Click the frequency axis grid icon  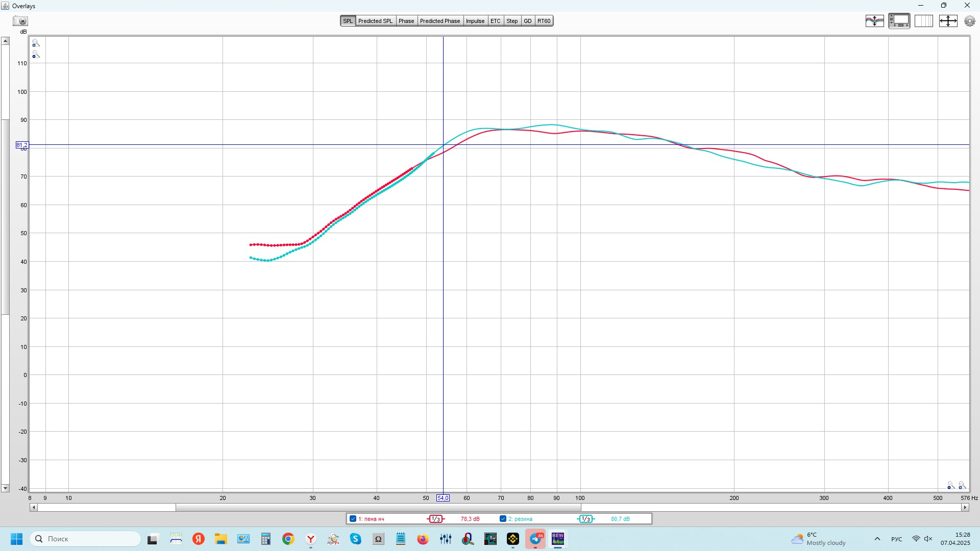click(x=923, y=21)
